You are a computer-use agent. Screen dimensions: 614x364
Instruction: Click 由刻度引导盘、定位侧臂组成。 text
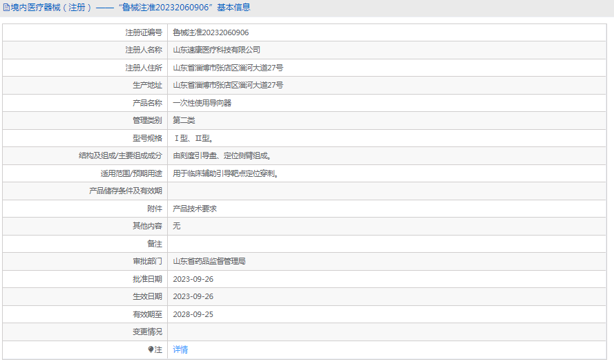point(222,155)
